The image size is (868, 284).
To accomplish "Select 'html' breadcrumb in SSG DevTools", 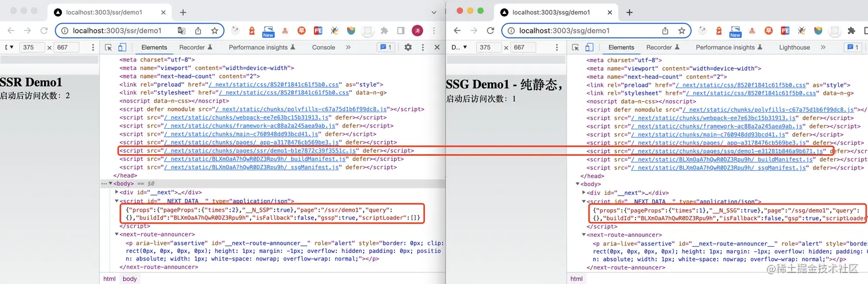I will tap(576, 279).
